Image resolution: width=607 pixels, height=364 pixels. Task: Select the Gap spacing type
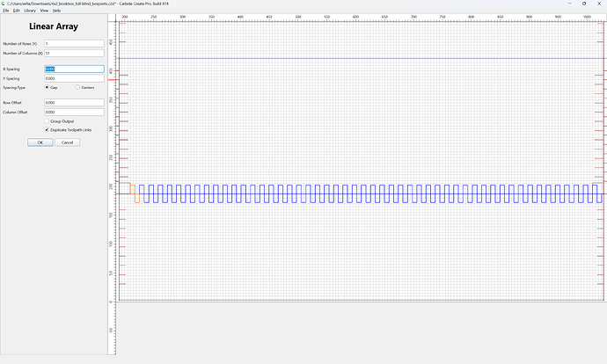point(47,87)
